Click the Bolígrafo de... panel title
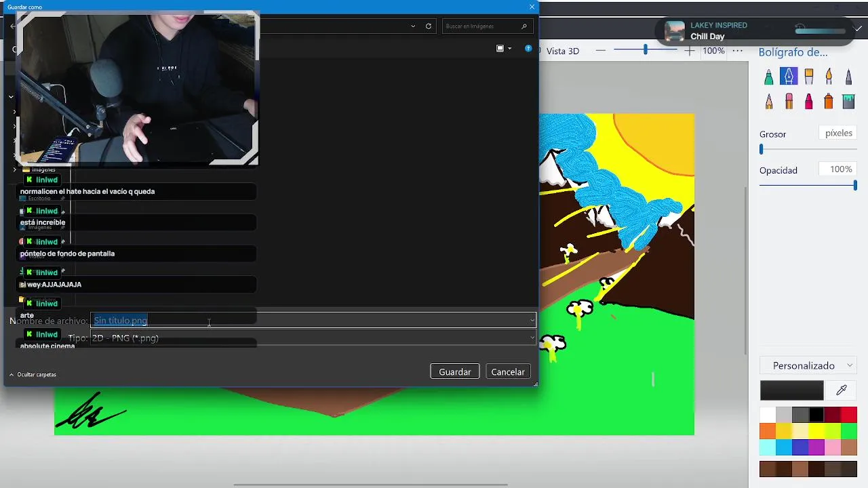 pos(793,52)
